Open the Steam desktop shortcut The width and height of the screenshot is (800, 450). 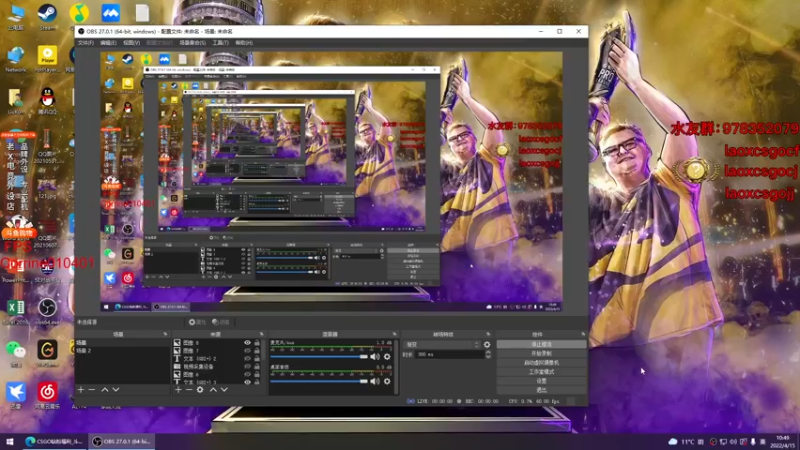(x=47, y=17)
